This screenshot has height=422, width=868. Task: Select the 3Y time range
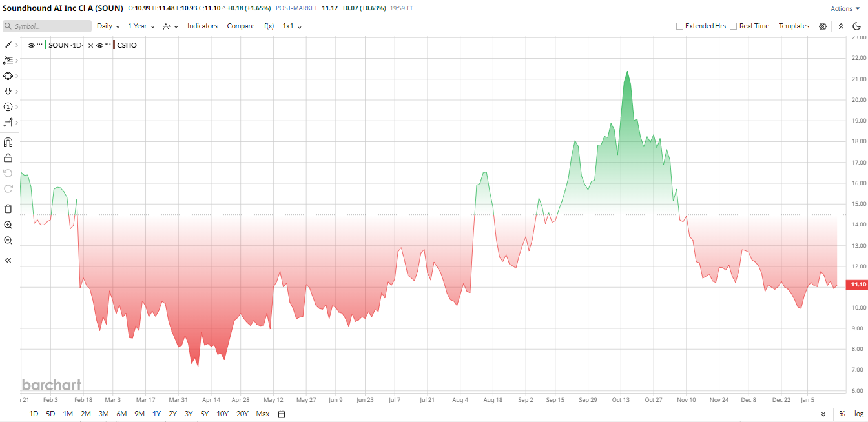[x=189, y=414]
